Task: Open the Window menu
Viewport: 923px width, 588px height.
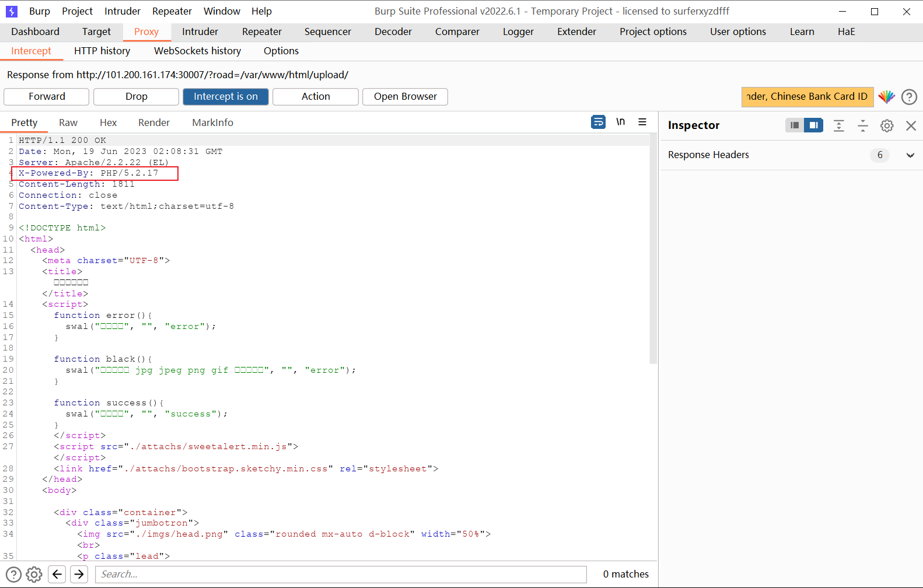Action: tap(222, 11)
